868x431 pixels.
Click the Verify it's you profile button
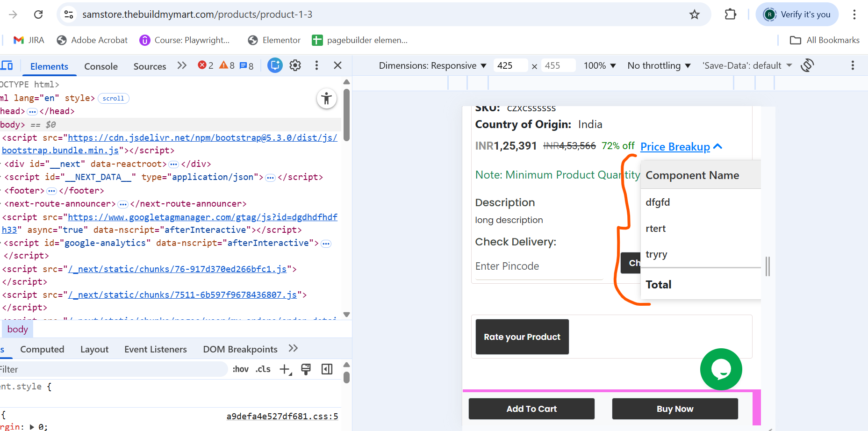pos(797,14)
